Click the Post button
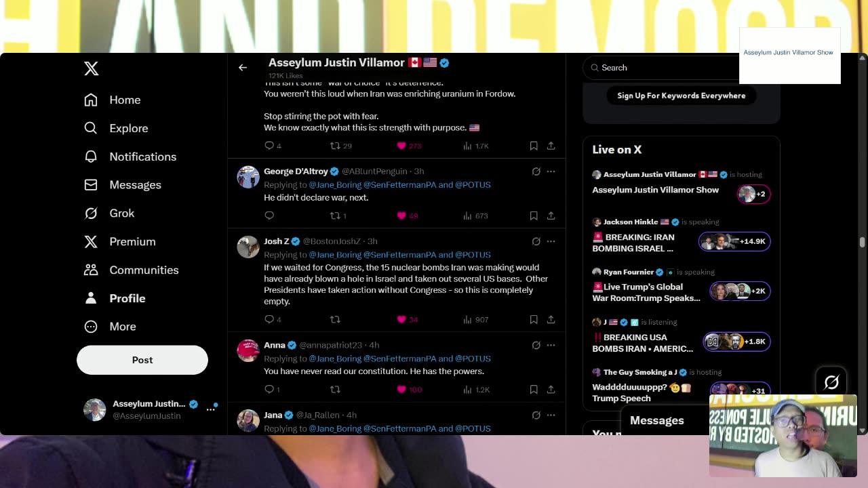The height and width of the screenshot is (488, 868). click(142, 360)
